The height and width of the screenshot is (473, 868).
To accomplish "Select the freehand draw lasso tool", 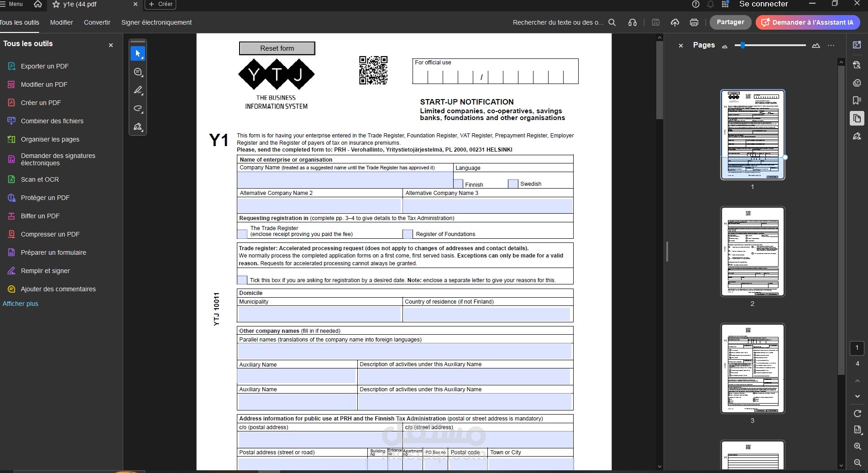I will tap(138, 108).
